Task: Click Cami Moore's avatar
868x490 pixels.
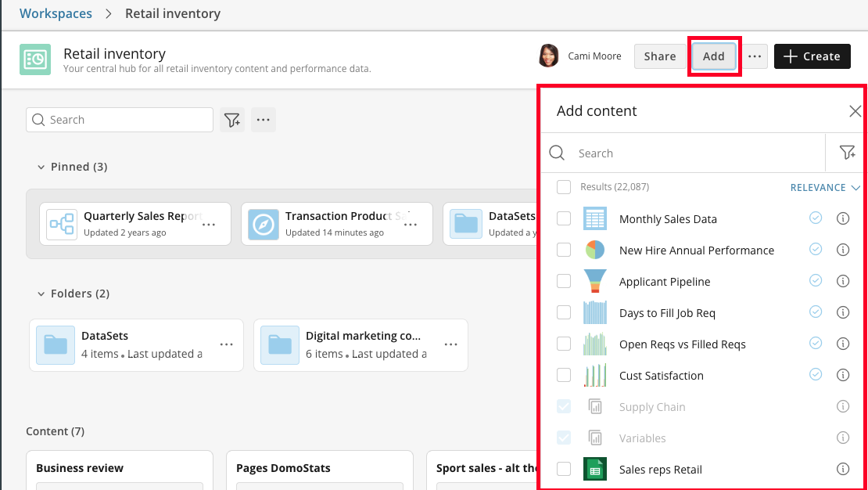Action: coord(549,56)
